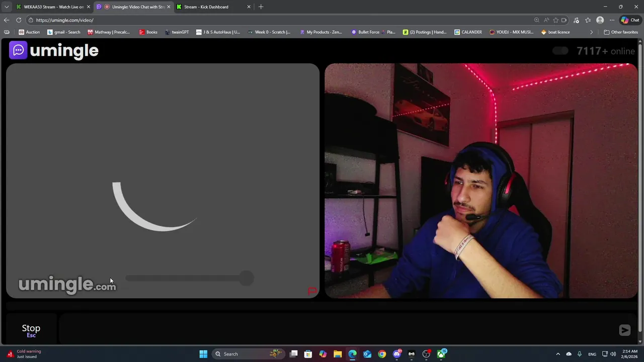Open the Postings Handshake bookmark
The height and width of the screenshot is (362, 644).
coord(425,32)
